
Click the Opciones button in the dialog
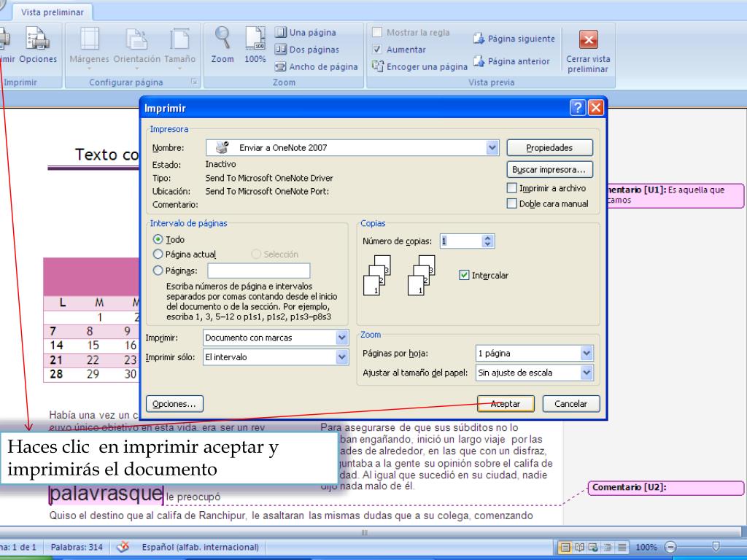174,404
